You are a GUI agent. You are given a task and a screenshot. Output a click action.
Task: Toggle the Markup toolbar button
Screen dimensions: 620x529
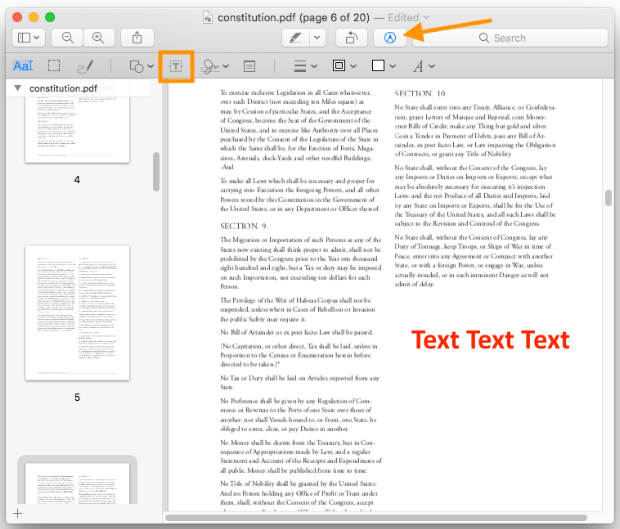click(x=390, y=38)
